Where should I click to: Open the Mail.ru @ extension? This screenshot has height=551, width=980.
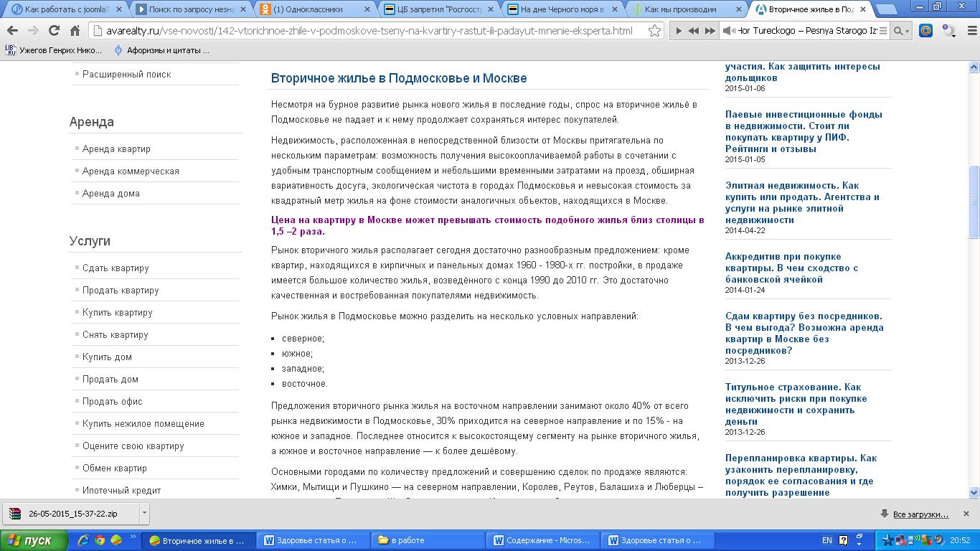925,31
